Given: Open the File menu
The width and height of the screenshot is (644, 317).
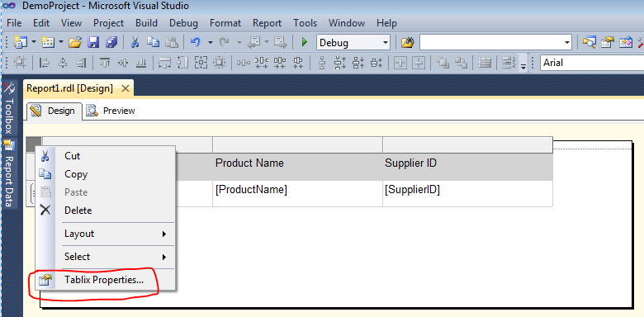Looking at the screenshot, I should point(14,23).
